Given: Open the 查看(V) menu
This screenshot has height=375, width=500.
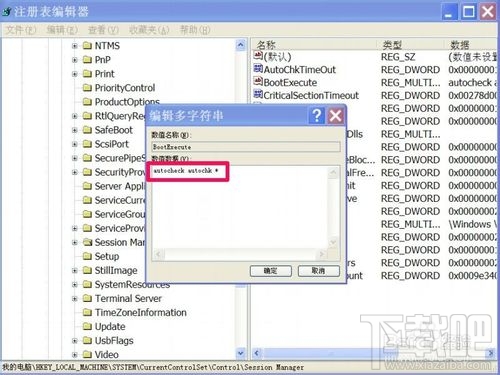Looking at the screenshot, I should point(103,30).
